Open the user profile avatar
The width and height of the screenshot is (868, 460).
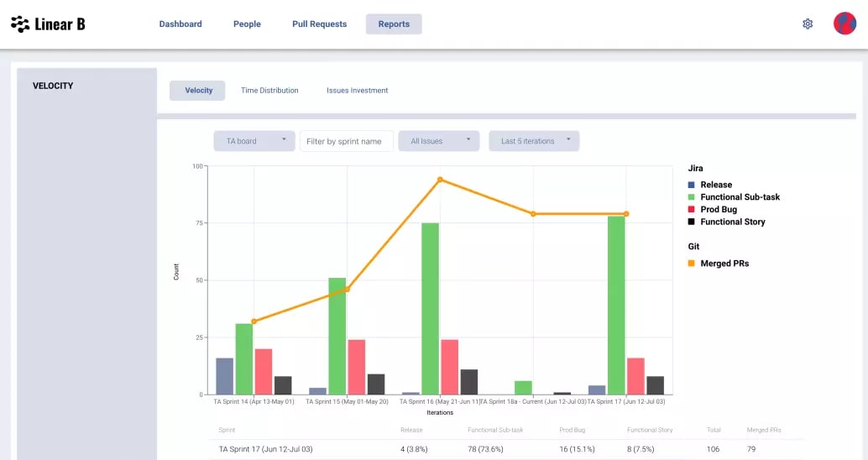pos(844,24)
